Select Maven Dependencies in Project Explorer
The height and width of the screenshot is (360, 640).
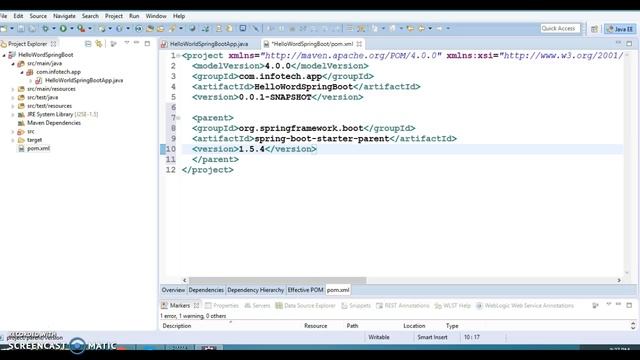pyautogui.click(x=54, y=123)
